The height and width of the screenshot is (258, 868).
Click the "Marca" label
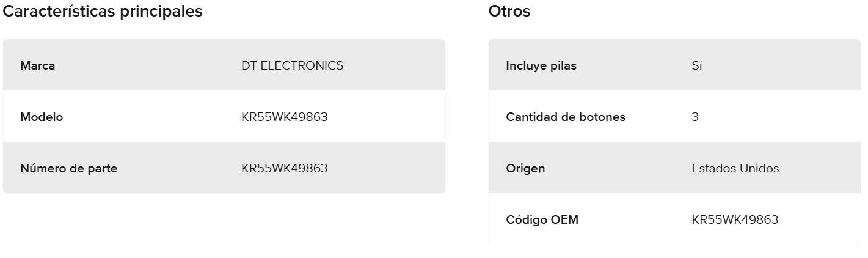coord(38,66)
